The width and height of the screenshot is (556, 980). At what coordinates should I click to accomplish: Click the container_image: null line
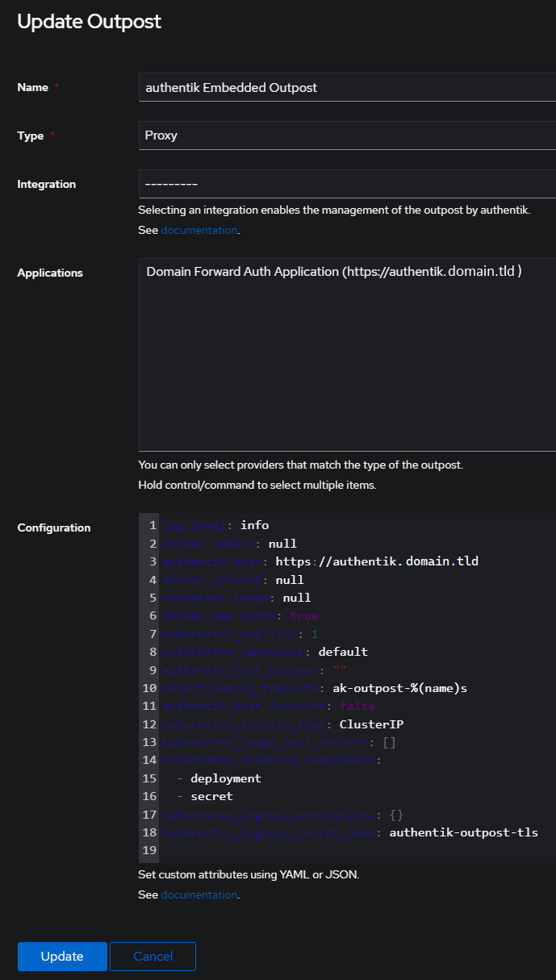[236, 598]
